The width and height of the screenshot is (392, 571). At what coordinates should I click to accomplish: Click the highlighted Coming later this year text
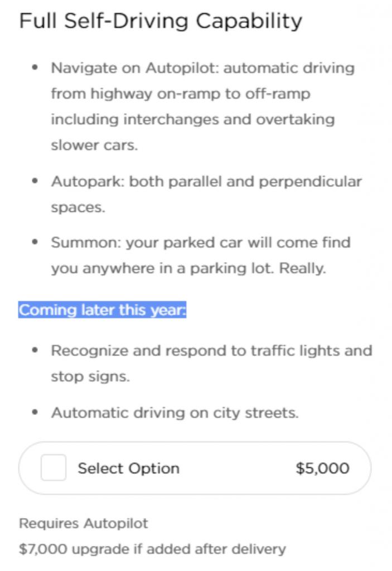(x=103, y=310)
